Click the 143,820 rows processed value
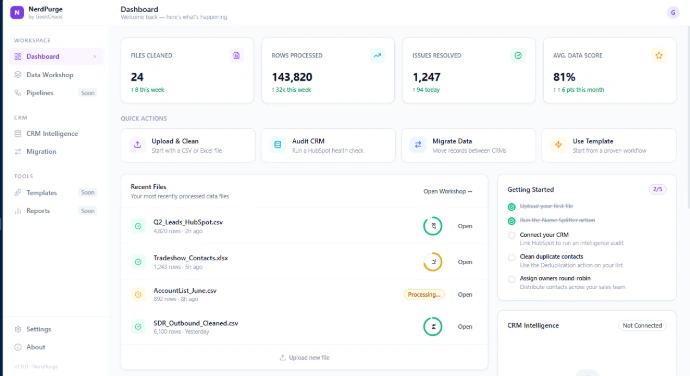The height and width of the screenshot is (376, 690). tap(292, 77)
